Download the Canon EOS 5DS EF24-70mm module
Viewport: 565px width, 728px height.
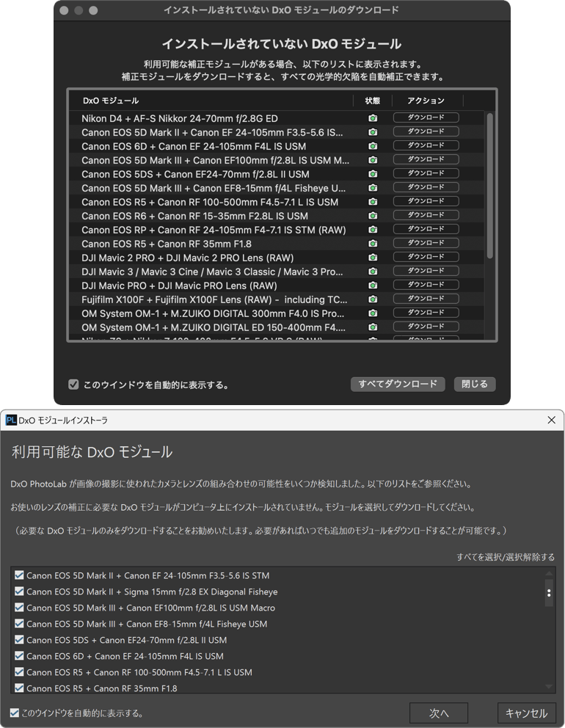tap(426, 173)
